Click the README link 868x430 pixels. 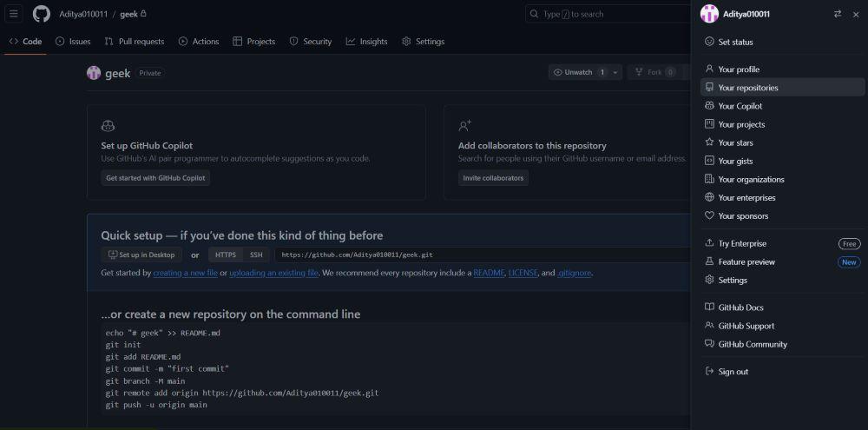click(x=489, y=273)
